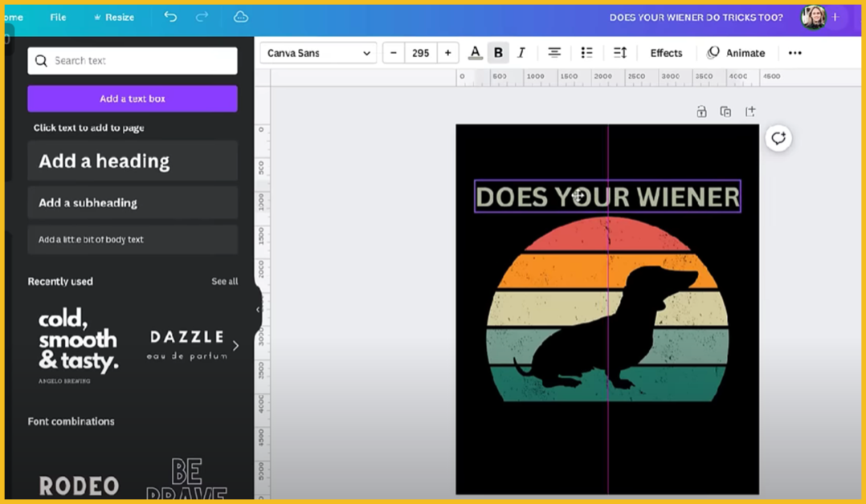Click the lock page icon
866x504 pixels.
pos(701,112)
